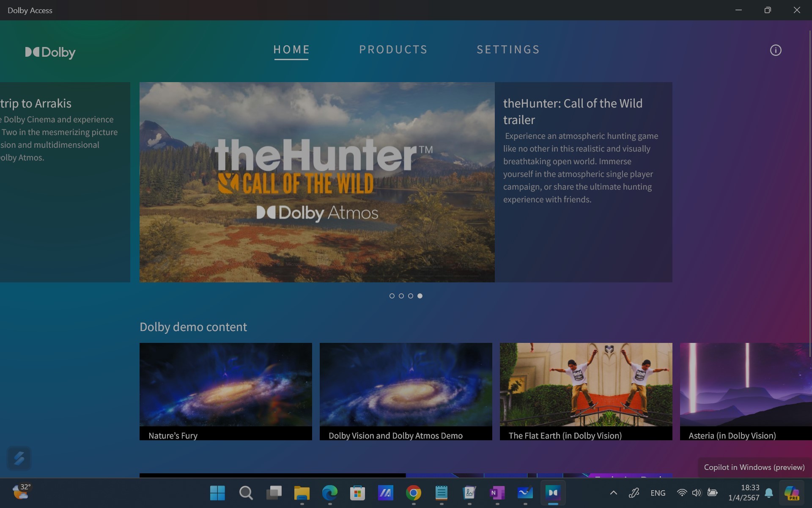812x508 pixels.
Task: Show the previous trip to Arrakis slide
Action: (64, 182)
